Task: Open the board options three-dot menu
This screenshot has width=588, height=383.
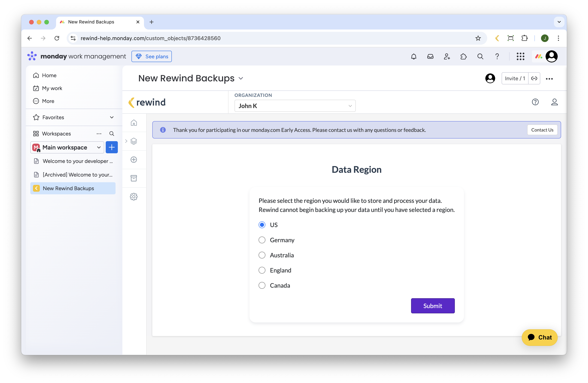Action: [x=549, y=79]
